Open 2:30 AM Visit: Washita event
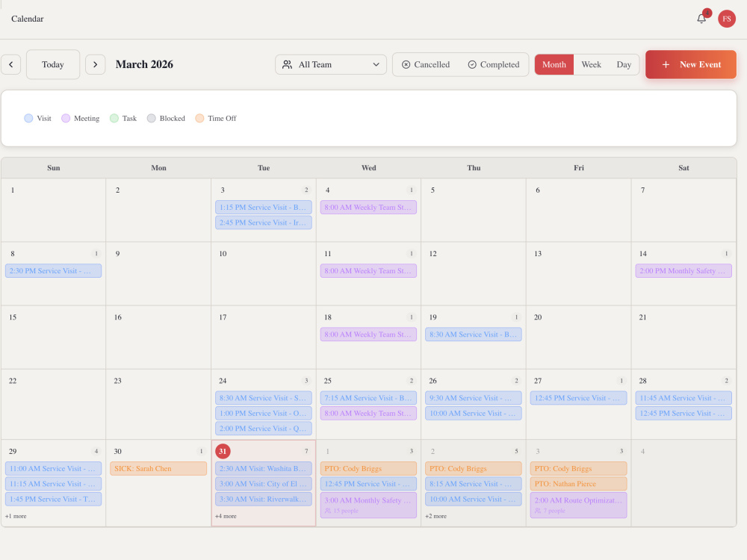This screenshot has width=747, height=560. [264, 469]
